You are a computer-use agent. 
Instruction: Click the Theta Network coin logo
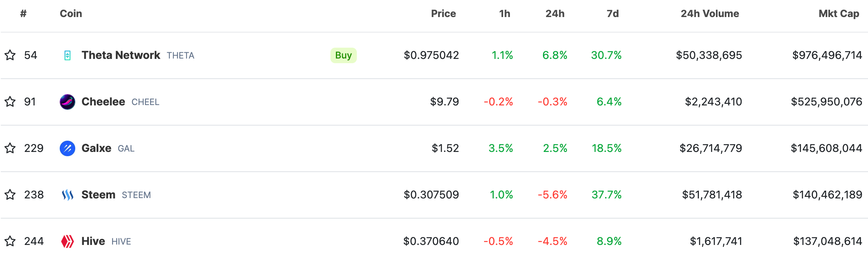pos(67,55)
